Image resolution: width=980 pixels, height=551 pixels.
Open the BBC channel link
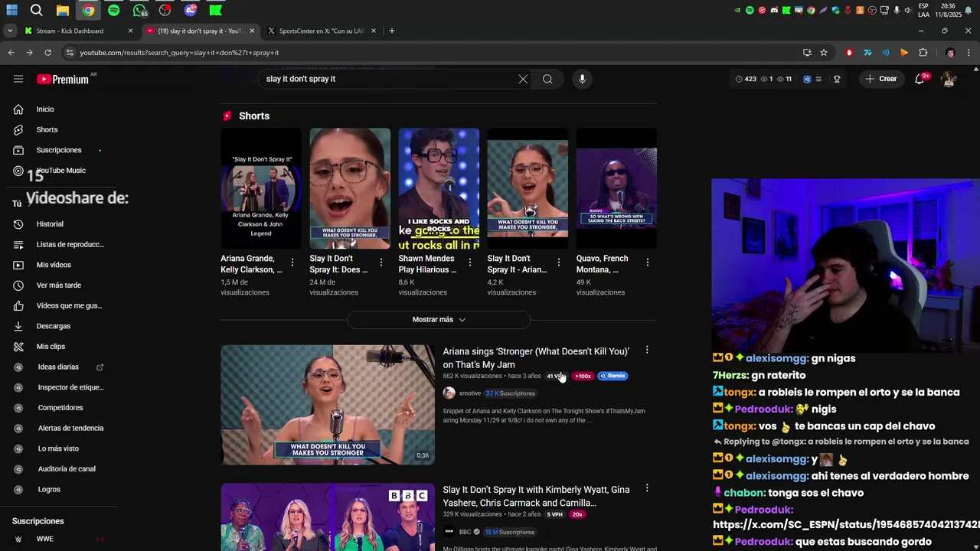point(465,532)
